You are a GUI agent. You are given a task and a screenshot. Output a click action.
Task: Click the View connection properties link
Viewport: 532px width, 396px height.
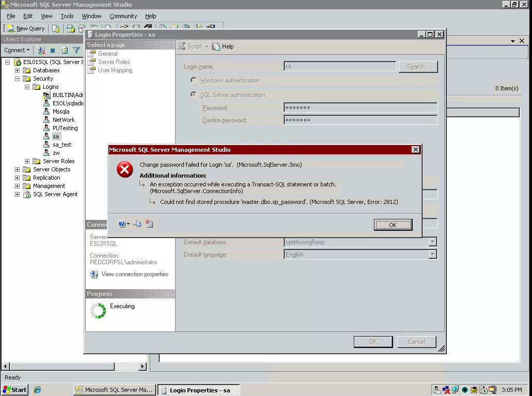[135, 274]
